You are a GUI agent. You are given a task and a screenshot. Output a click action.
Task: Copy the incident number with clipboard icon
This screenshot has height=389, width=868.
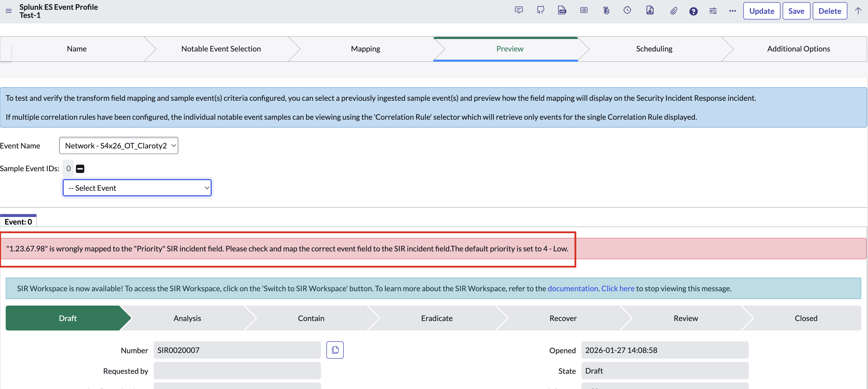pyautogui.click(x=335, y=350)
